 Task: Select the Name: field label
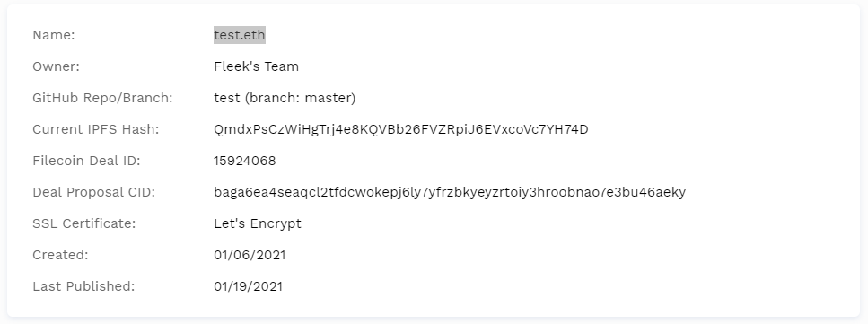54,35
